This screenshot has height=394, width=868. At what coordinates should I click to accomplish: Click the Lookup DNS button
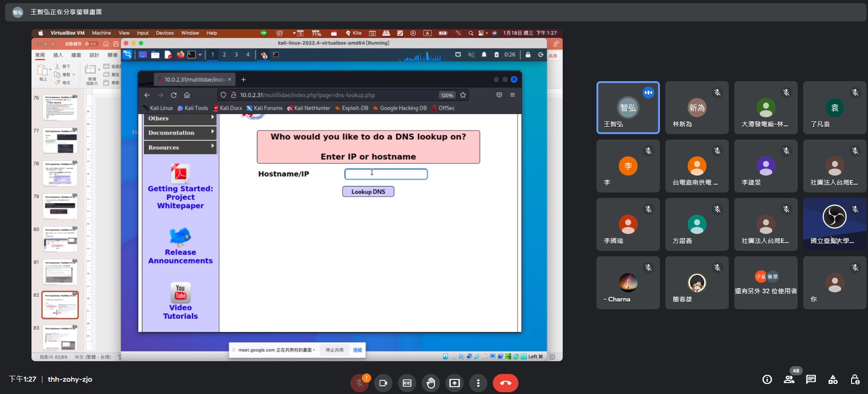(368, 192)
